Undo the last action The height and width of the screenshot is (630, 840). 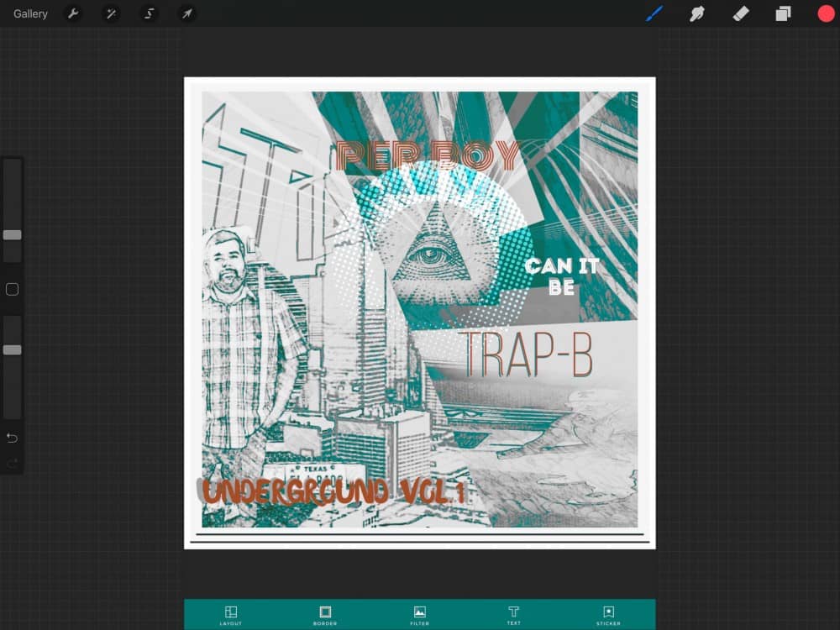(x=13, y=438)
